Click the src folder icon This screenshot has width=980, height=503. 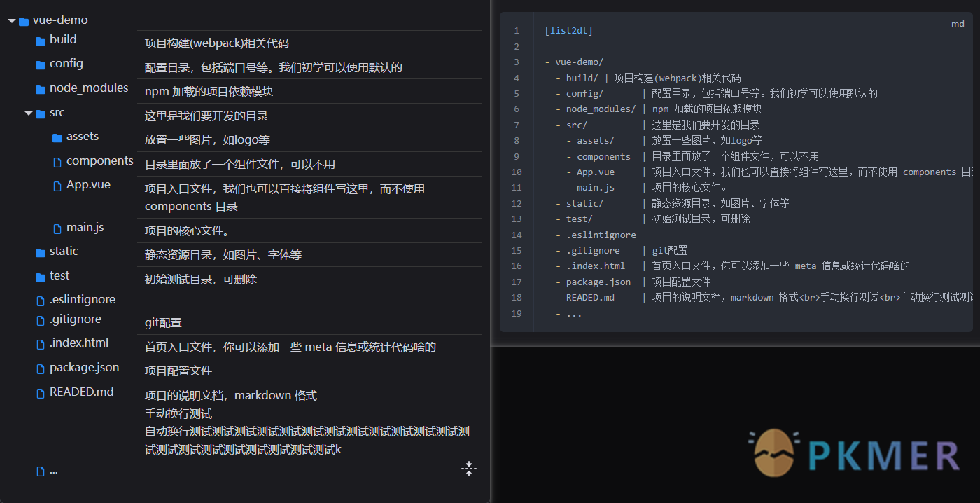(41, 113)
